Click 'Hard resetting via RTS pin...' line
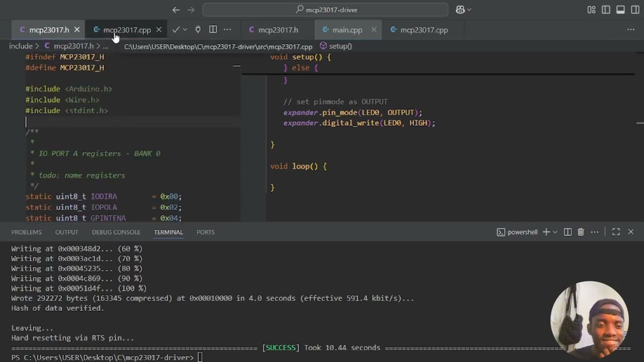Viewport: 644px width, 362px height. click(73, 338)
